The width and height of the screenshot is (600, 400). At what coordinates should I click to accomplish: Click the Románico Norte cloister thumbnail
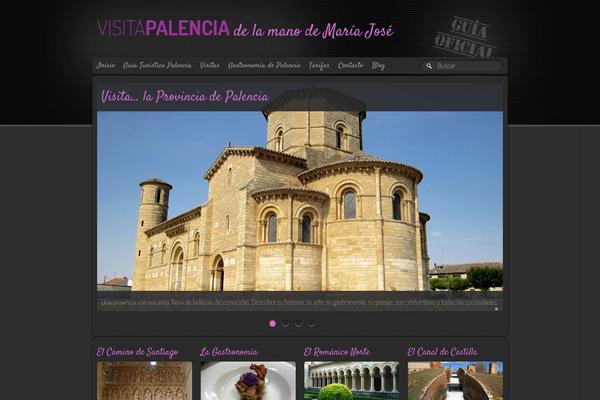352,381
